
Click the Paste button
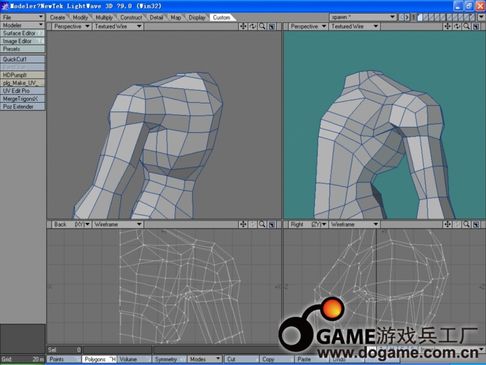(312, 359)
